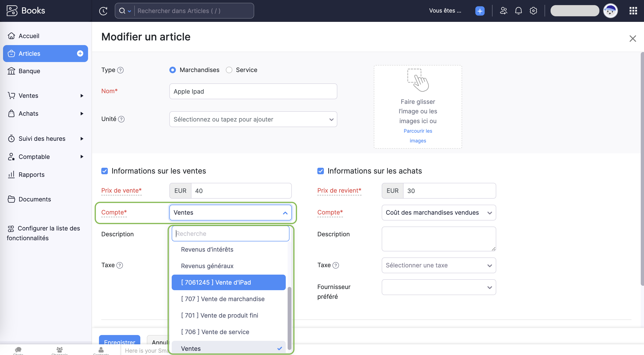This screenshot has height=355, width=644.
Task: Open recent activity history clock icon
Action: (x=103, y=11)
